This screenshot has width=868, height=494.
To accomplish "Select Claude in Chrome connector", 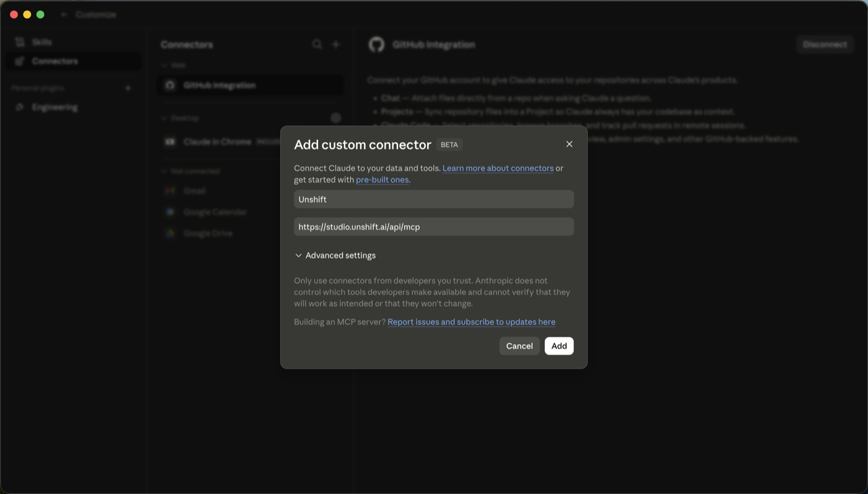I will 250,141.
